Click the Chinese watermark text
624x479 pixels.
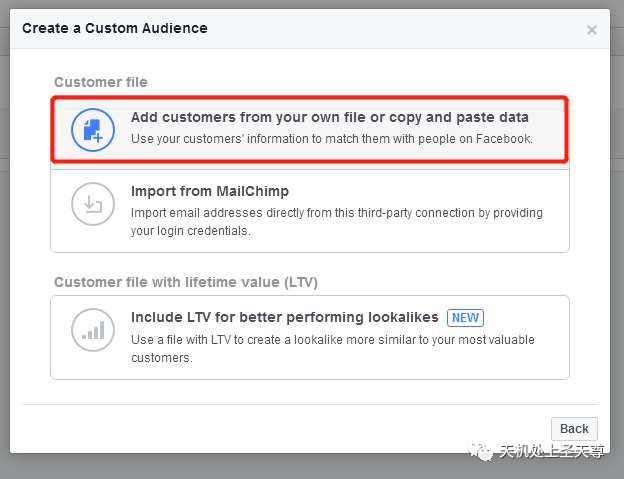(x=552, y=452)
